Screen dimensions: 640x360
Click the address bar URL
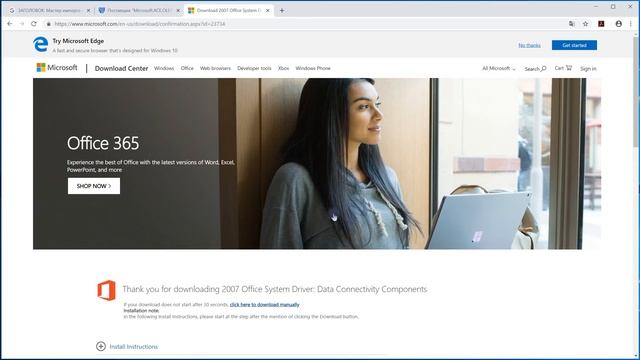pyautogui.click(x=140, y=24)
